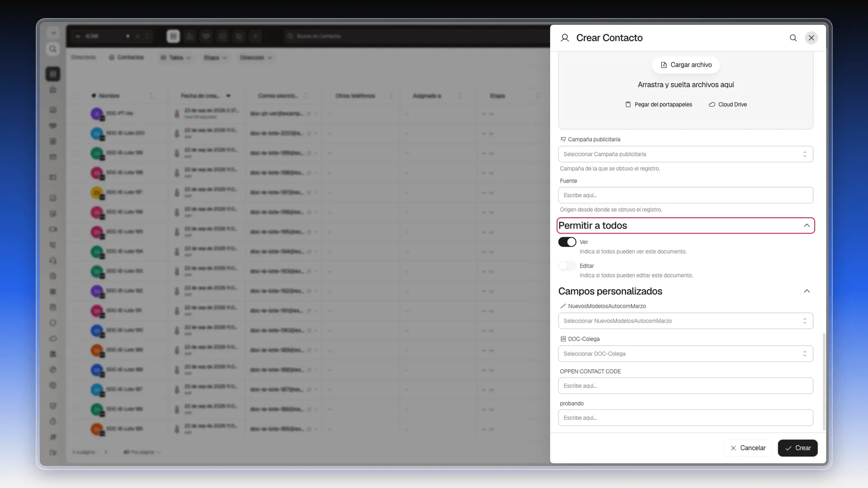Click the search icon in Crear Contacto header

(x=793, y=38)
